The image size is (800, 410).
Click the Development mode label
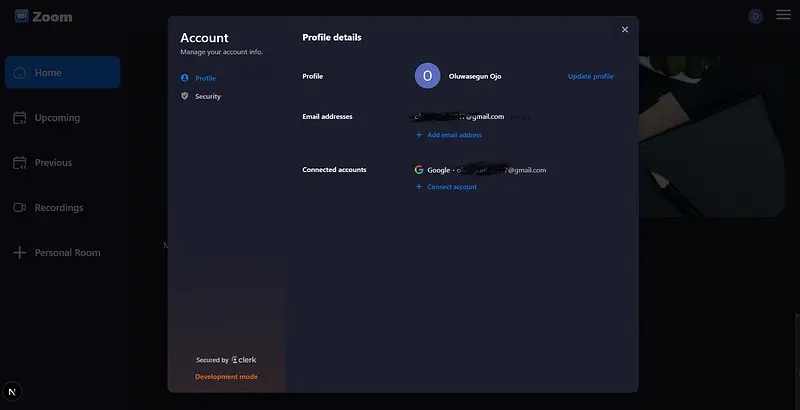226,377
